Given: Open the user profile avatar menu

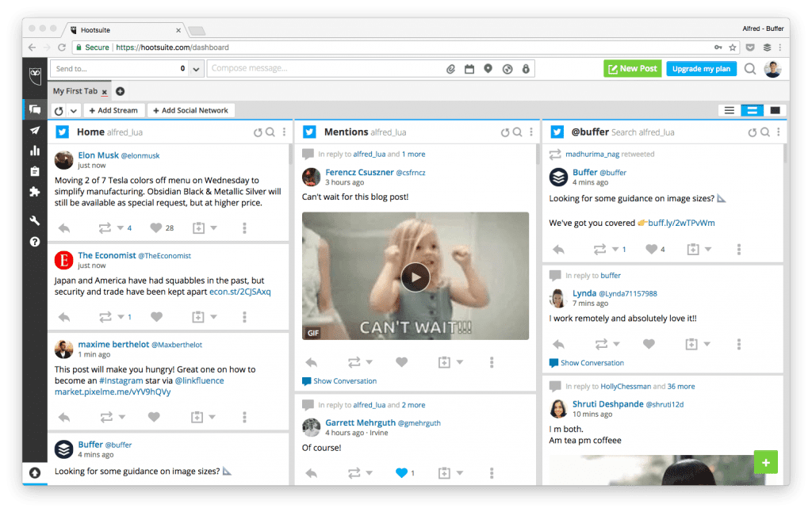Looking at the screenshot, I should pyautogui.click(x=772, y=69).
